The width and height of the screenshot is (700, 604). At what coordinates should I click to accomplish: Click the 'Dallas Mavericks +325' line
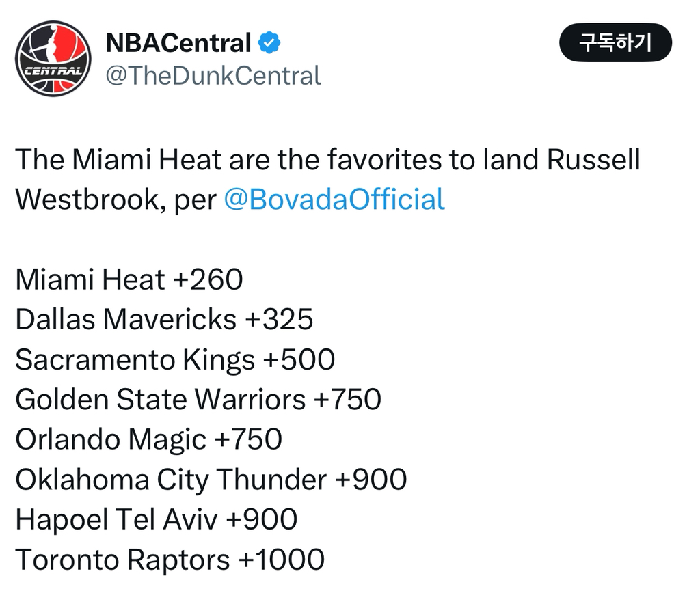pyautogui.click(x=164, y=320)
